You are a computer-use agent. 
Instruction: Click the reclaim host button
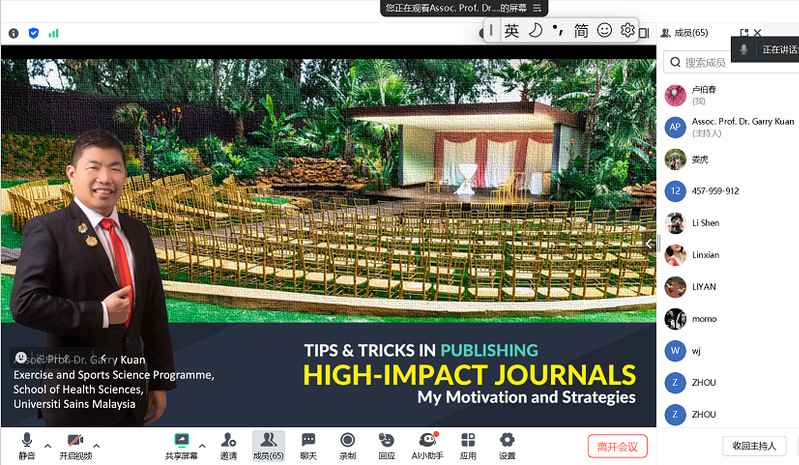point(755,446)
